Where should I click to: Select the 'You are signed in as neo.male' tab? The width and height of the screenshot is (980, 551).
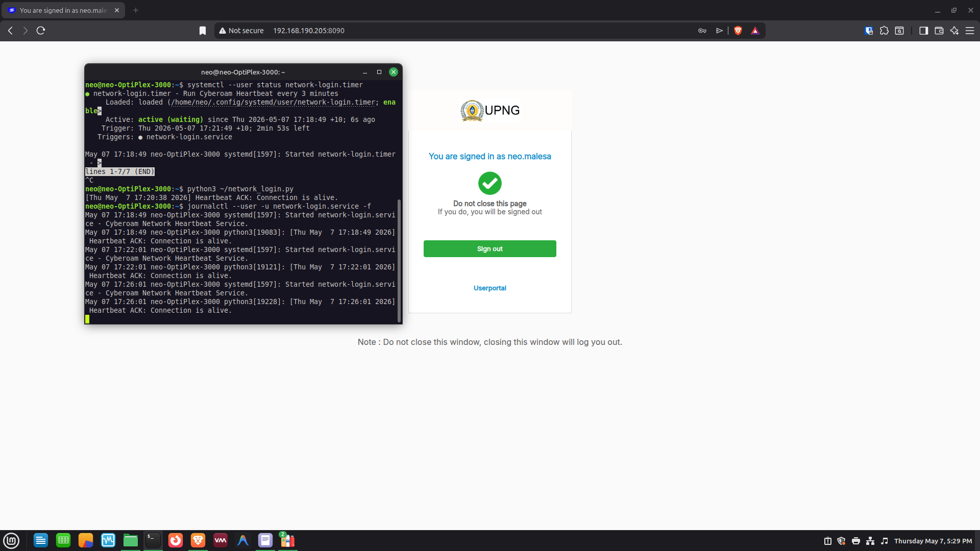[x=63, y=10]
